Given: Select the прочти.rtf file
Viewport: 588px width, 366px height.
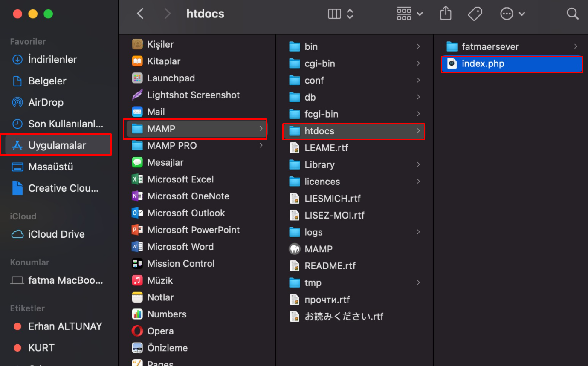Looking at the screenshot, I should click(x=354, y=300).
